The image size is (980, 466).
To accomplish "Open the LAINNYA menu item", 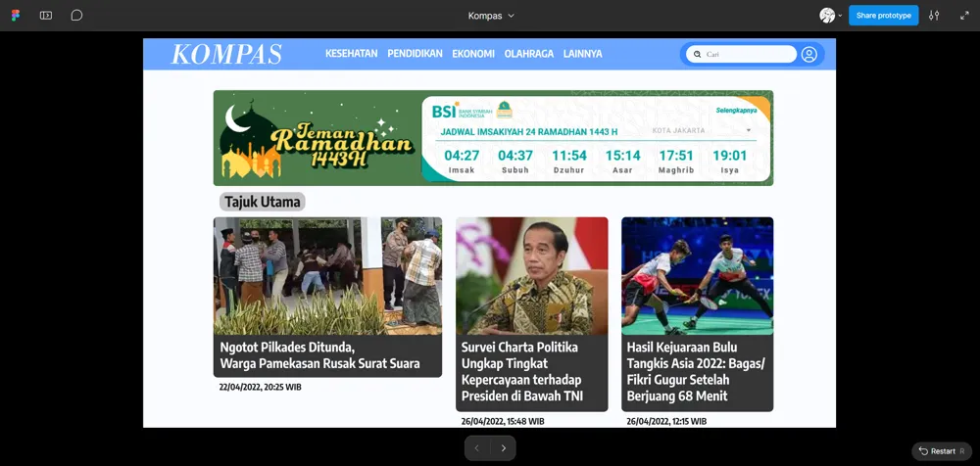I will click(582, 54).
